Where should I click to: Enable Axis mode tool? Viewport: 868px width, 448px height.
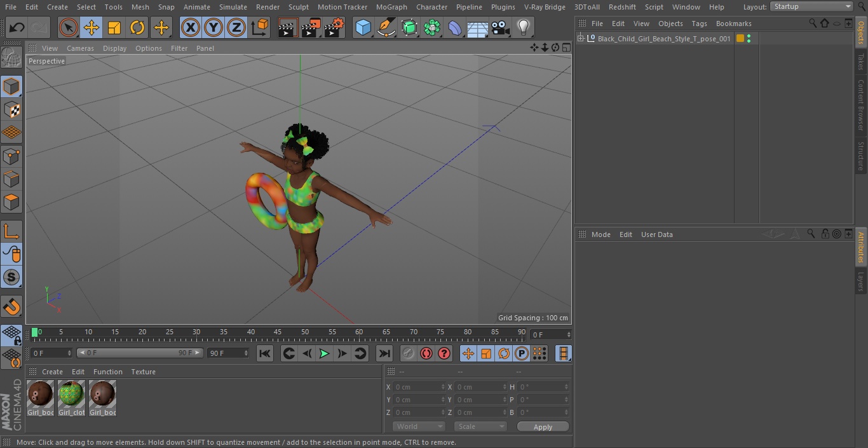[x=11, y=231]
